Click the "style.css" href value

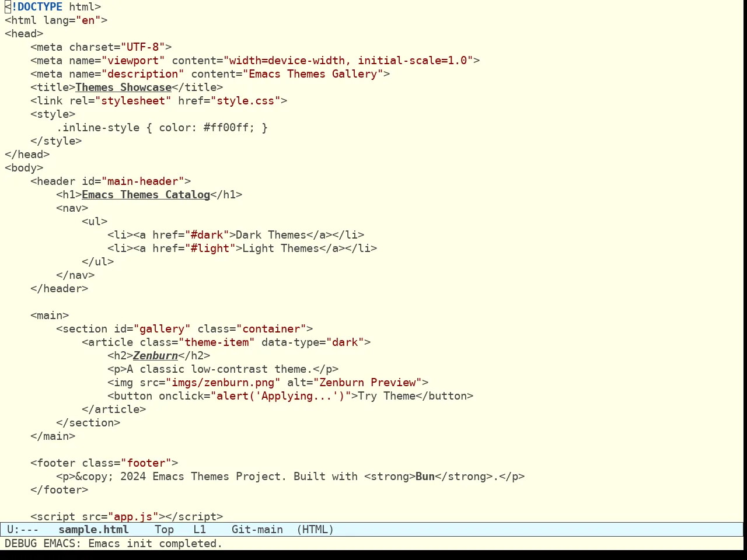249,101
